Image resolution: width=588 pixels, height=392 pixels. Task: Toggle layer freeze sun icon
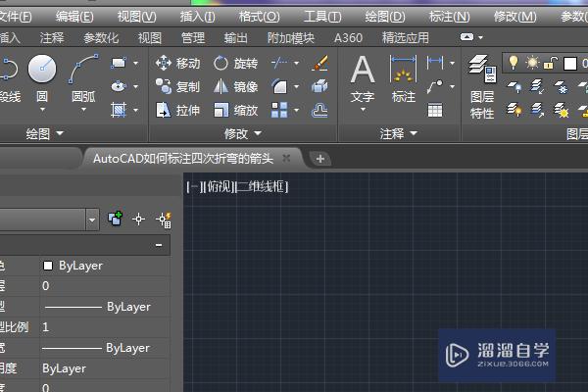pos(532,63)
